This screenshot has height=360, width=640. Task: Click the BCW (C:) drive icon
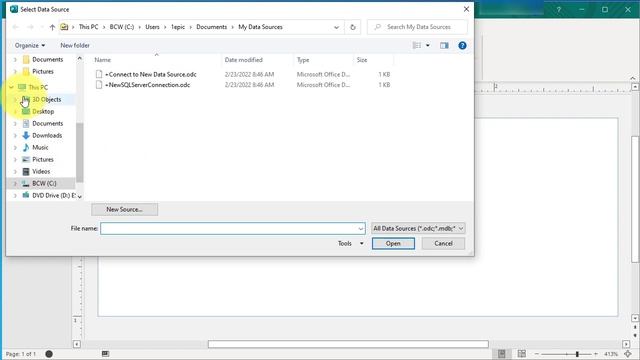click(26, 184)
